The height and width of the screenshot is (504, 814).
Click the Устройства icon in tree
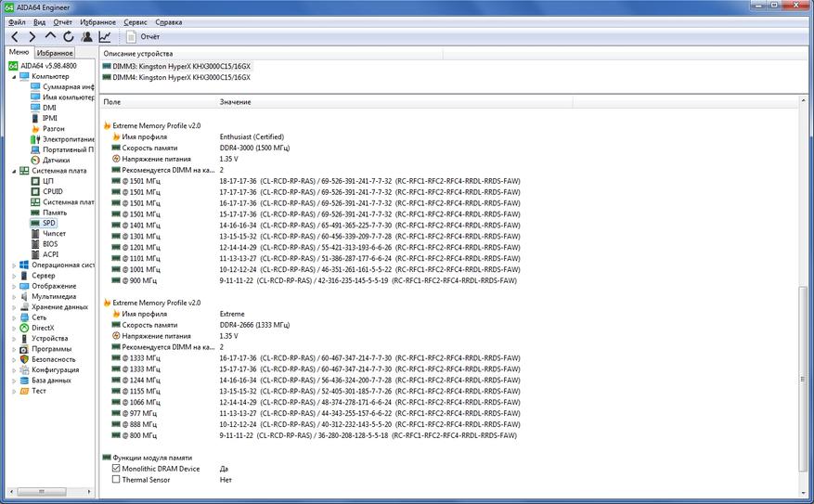(x=24, y=339)
